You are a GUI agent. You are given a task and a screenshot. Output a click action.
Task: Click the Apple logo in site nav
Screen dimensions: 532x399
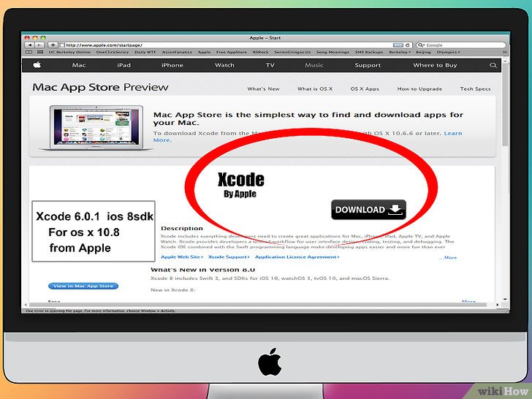pos(37,65)
